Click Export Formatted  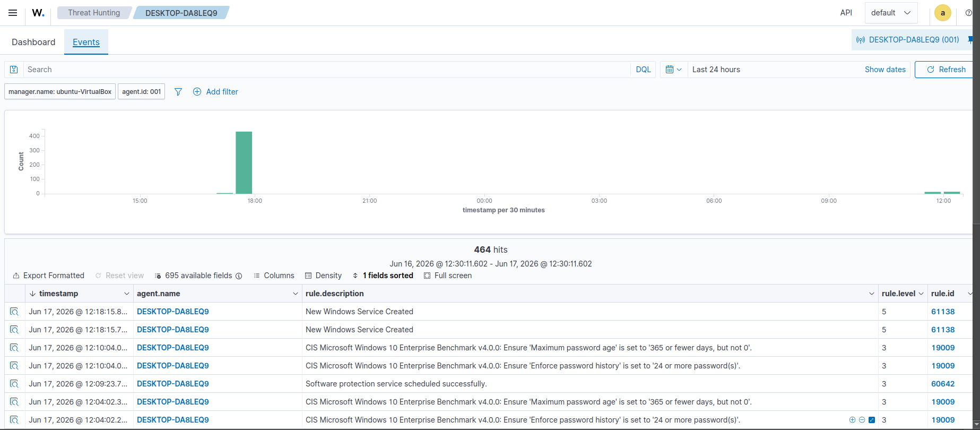[x=48, y=276]
